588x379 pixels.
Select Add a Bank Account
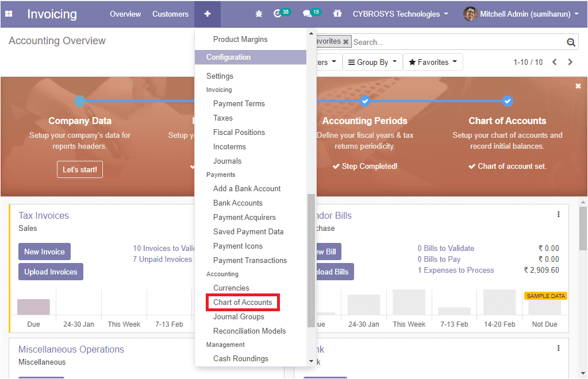coord(247,189)
